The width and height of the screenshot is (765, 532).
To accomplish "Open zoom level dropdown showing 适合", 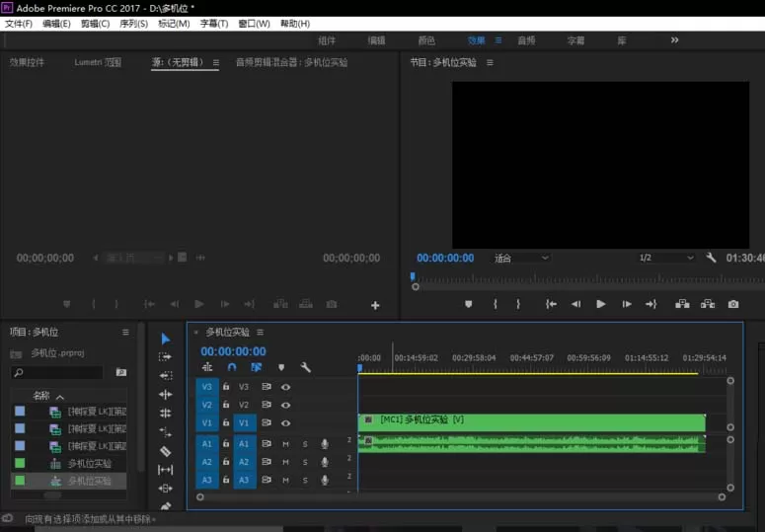I will [521, 258].
